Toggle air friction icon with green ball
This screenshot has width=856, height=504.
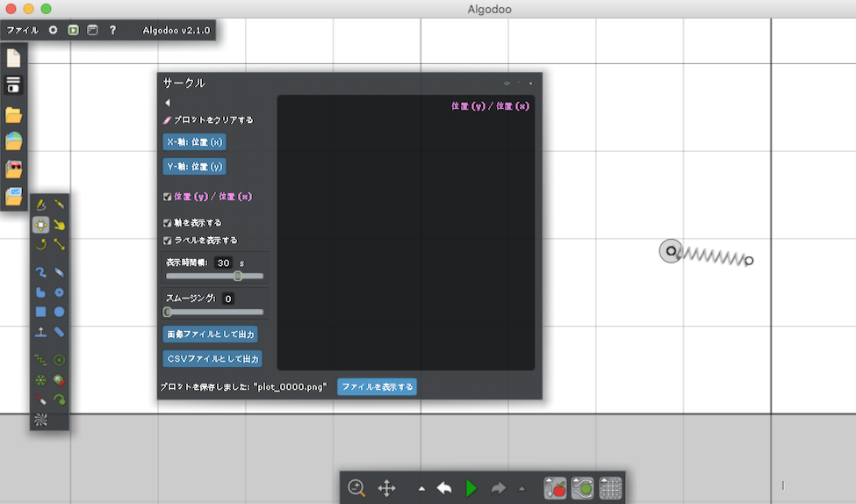582,488
